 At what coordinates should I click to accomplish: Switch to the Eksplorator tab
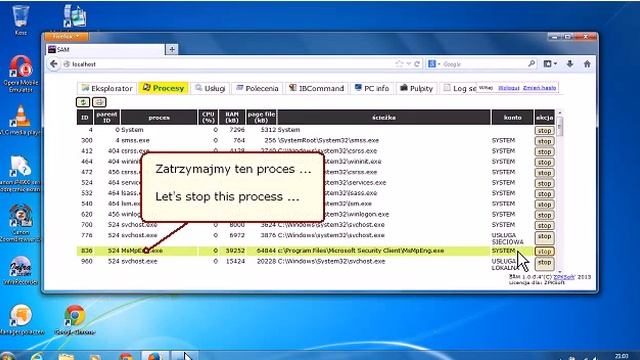[x=107, y=88]
